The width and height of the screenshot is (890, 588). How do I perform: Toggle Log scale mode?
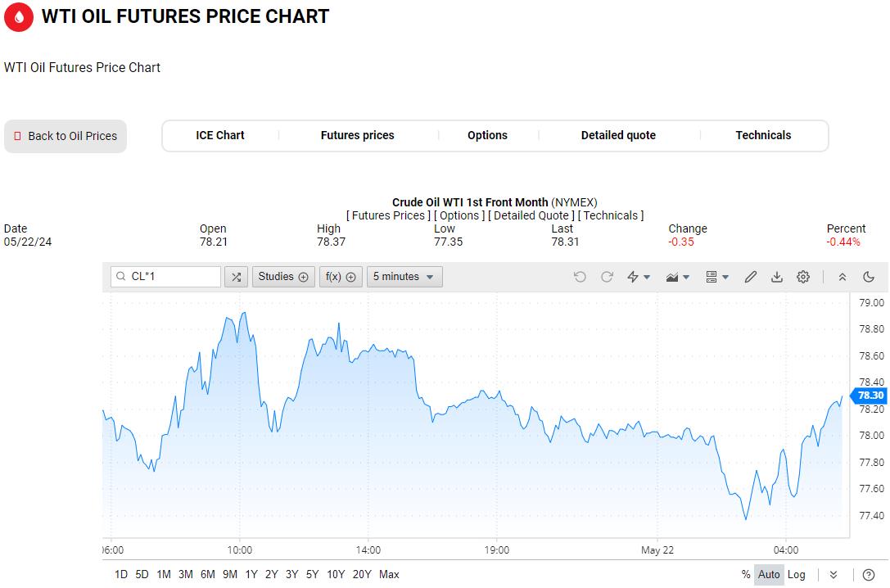pyautogui.click(x=797, y=574)
